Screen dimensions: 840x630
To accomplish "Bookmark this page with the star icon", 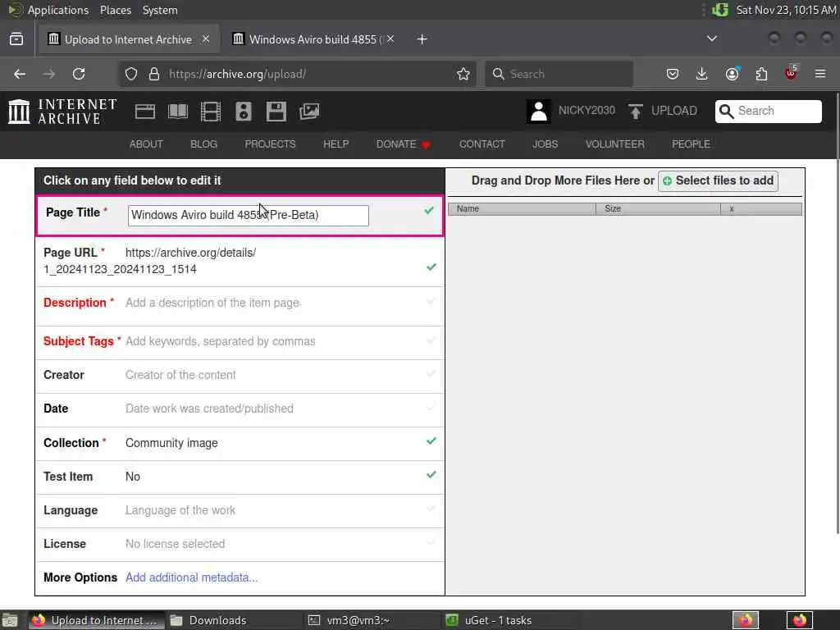I will click(463, 74).
